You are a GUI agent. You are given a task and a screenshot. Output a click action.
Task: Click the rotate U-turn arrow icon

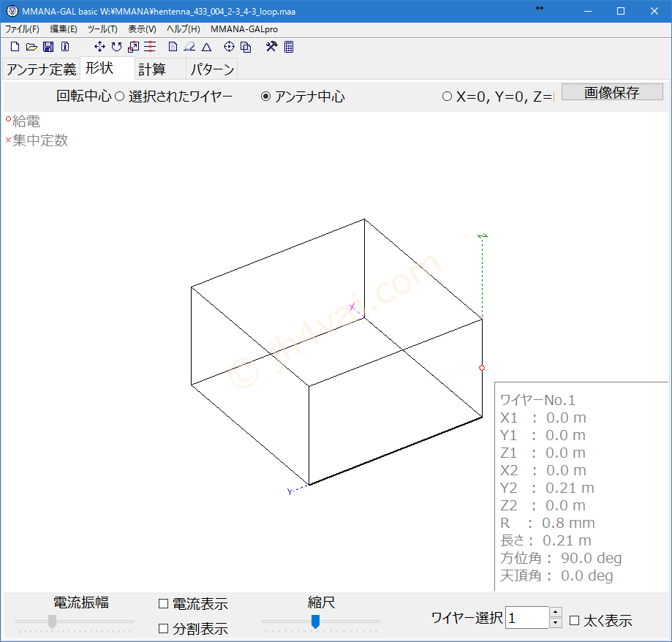coord(116,47)
